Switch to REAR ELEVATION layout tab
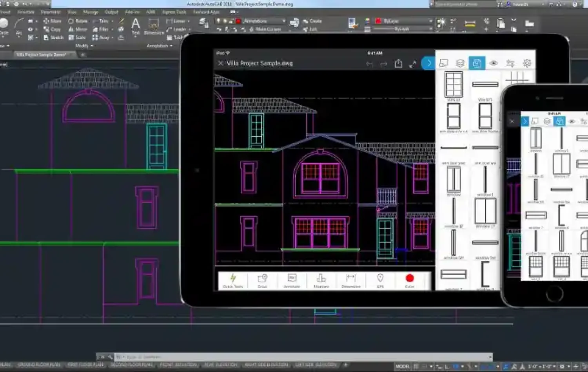Screen dimensions: 588x372 pos(221,365)
